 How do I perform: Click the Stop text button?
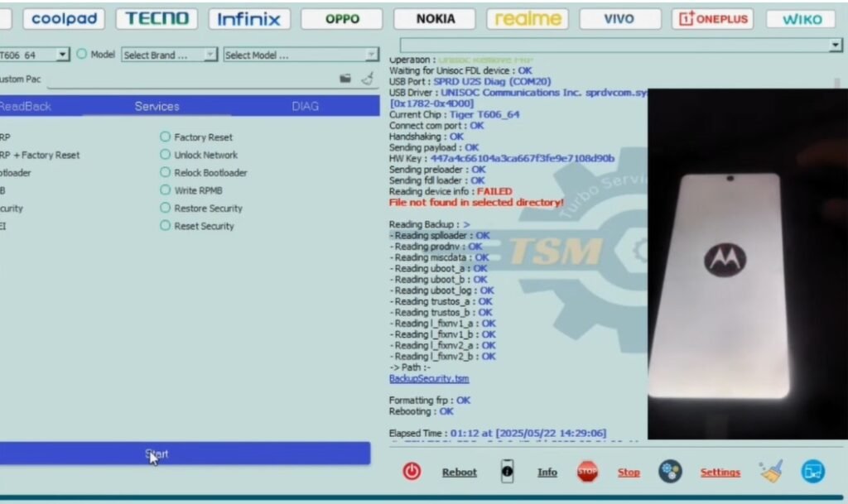629,472
